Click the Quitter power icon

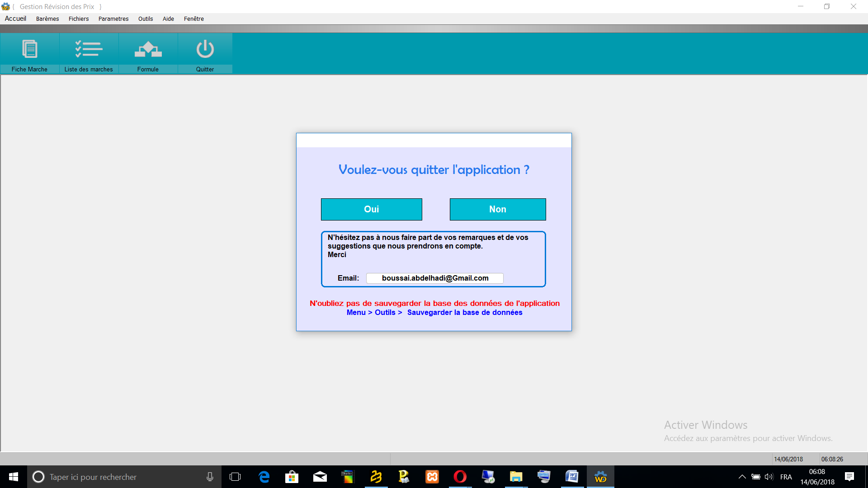pos(205,49)
